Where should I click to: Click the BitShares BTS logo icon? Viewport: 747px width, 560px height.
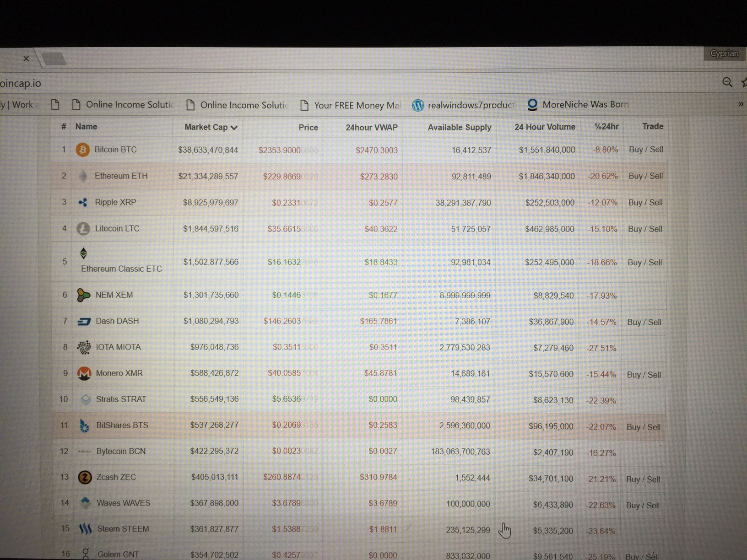coord(85,426)
